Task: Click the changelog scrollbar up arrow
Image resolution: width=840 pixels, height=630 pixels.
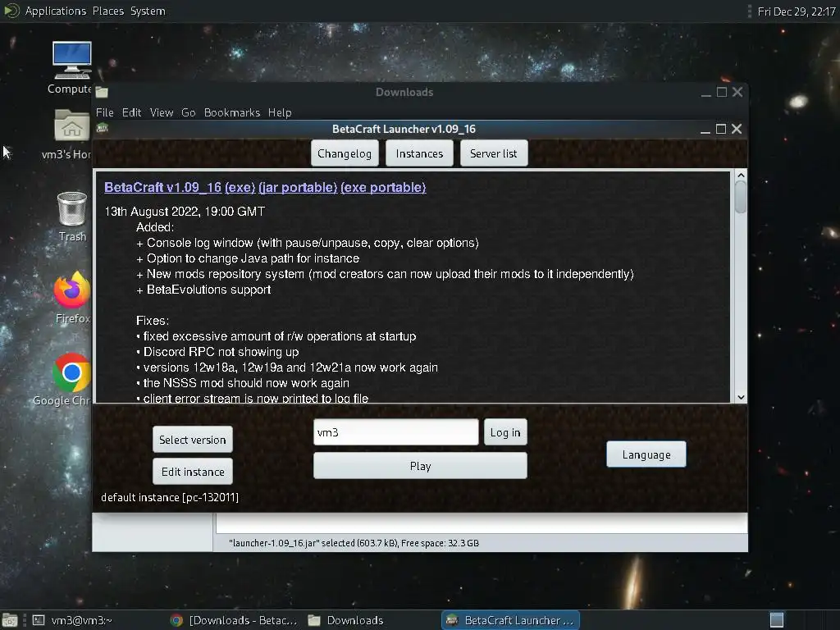Action: click(x=741, y=176)
